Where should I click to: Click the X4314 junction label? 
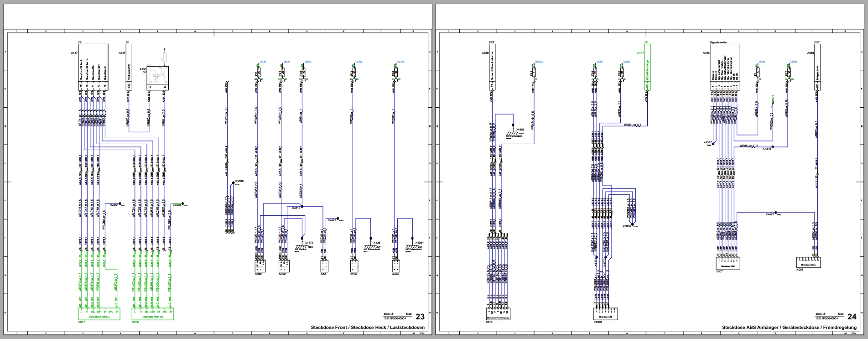click(x=296, y=209)
